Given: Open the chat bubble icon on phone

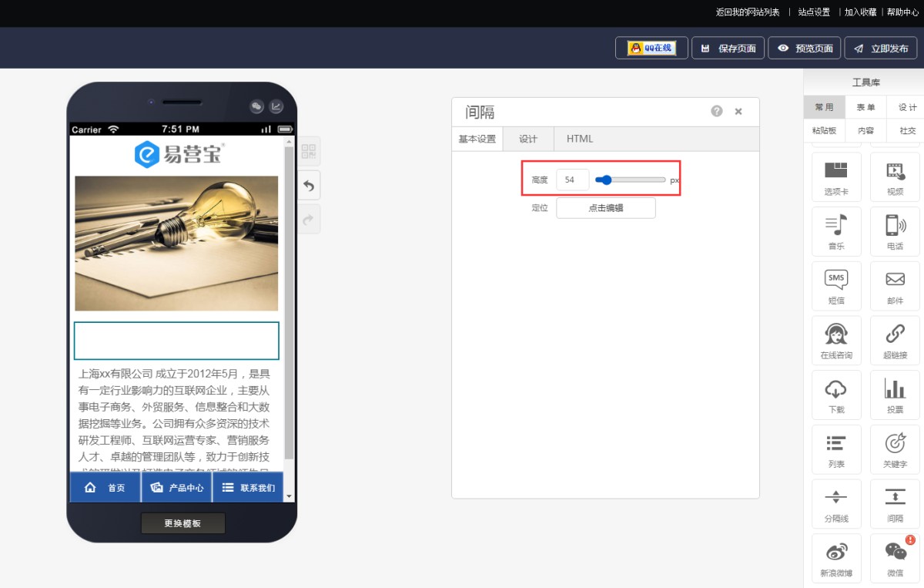Looking at the screenshot, I should (x=257, y=106).
